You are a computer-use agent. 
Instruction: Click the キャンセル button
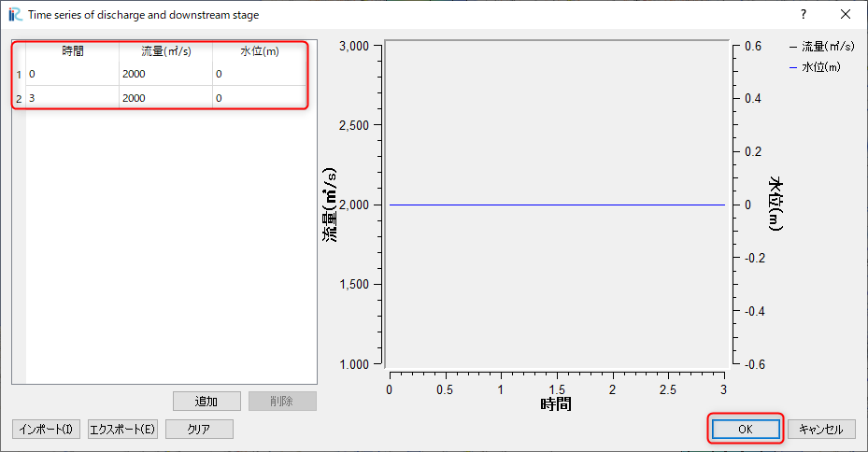pos(821,430)
